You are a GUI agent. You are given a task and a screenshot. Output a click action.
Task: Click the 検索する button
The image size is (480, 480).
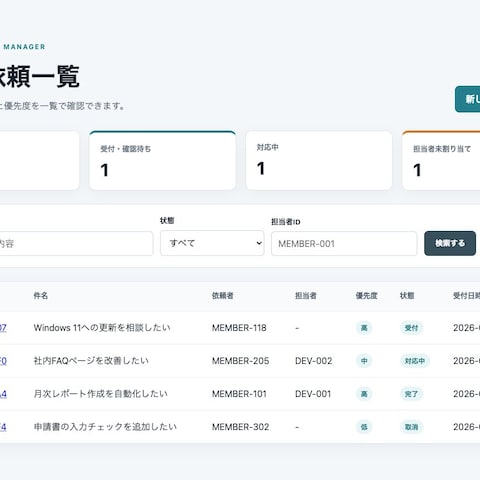450,243
